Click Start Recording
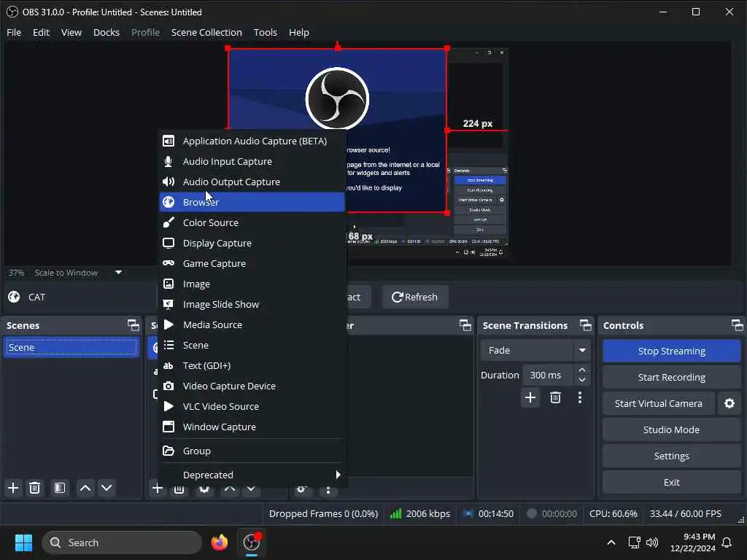 tap(671, 377)
